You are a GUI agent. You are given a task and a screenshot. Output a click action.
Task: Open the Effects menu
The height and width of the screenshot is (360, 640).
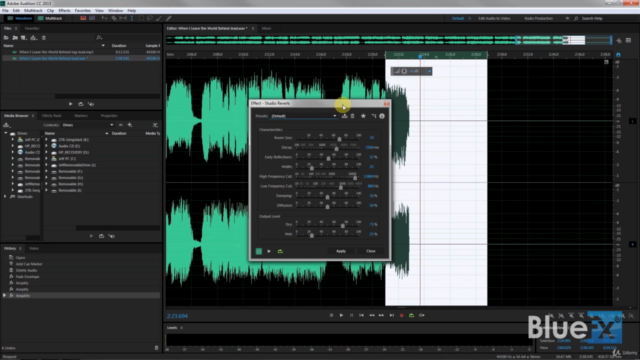pyautogui.click(x=64, y=11)
